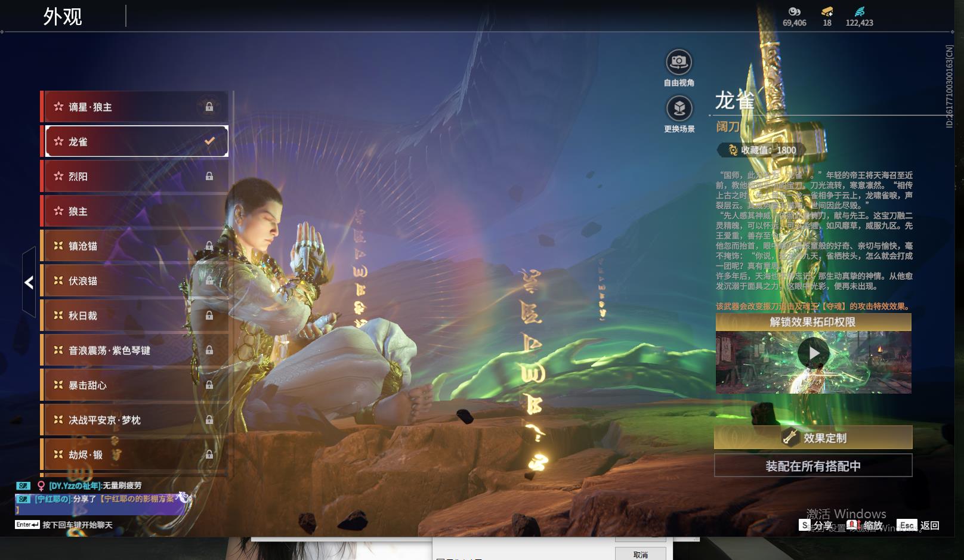Click 取消 in the background window
The height and width of the screenshot is (560, 964).
641,555
